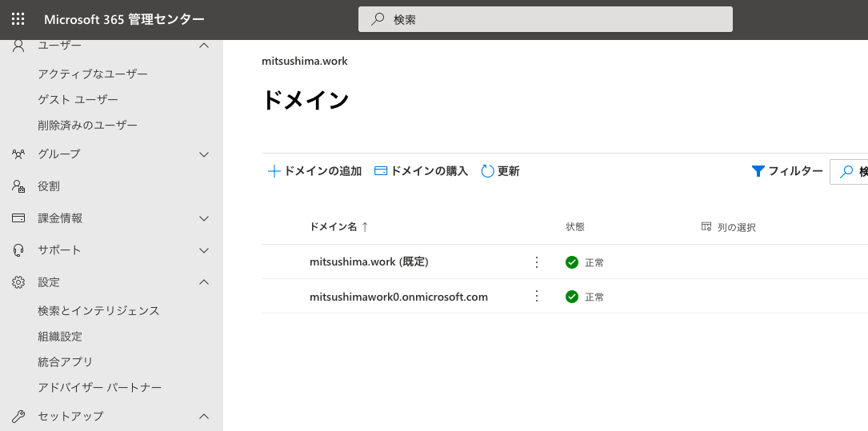868x431 pixels.
Task: Collapse the セットアップ section chevron
Action: [204, 416]
